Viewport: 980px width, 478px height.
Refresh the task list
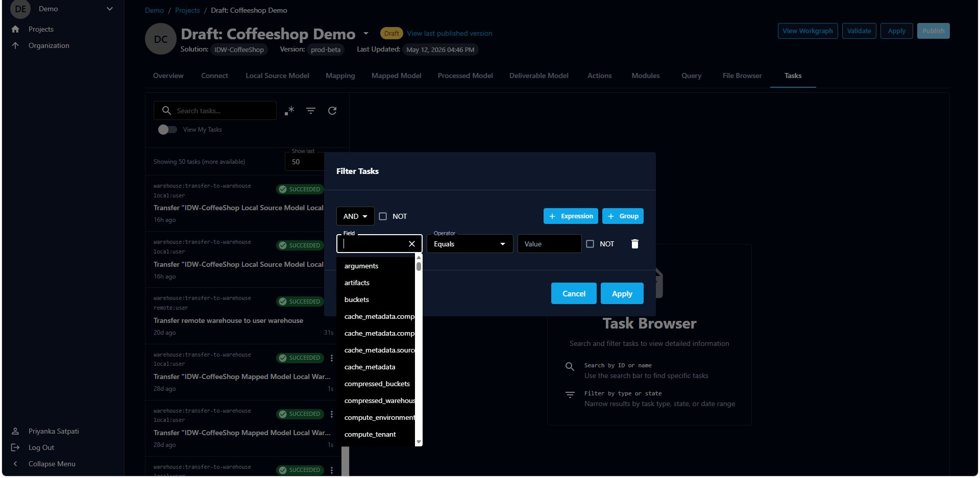[x=332, y=111]
